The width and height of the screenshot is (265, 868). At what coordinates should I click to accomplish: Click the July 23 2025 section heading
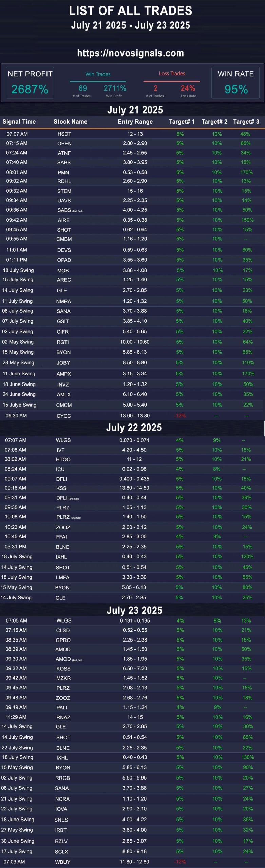(134, 610)
